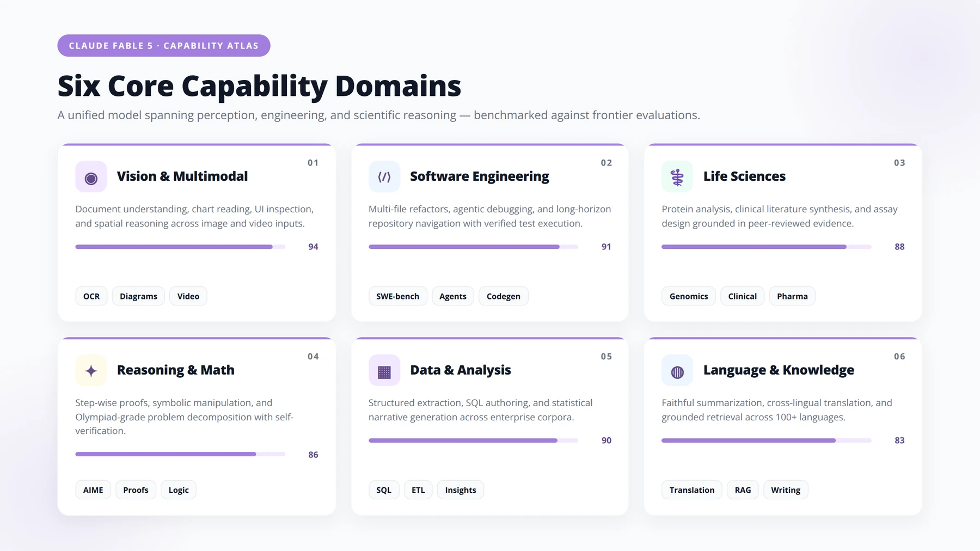Click the Reasoning & Math progress bar
980x551 pixels.
point(180,454)
